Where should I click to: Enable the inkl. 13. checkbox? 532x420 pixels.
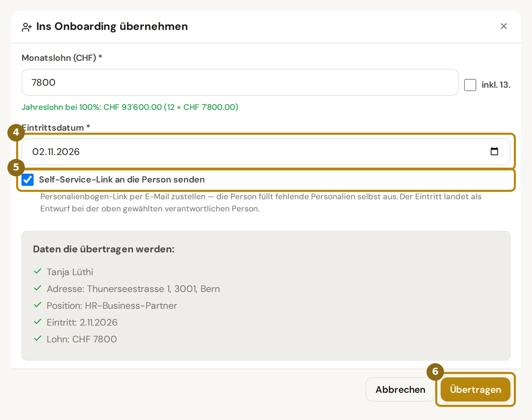tap(470, 85)
